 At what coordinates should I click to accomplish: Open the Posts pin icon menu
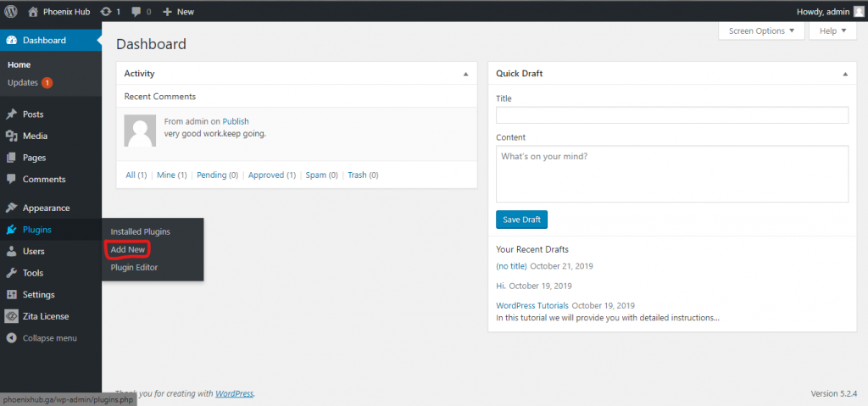[x=11, y=114]
